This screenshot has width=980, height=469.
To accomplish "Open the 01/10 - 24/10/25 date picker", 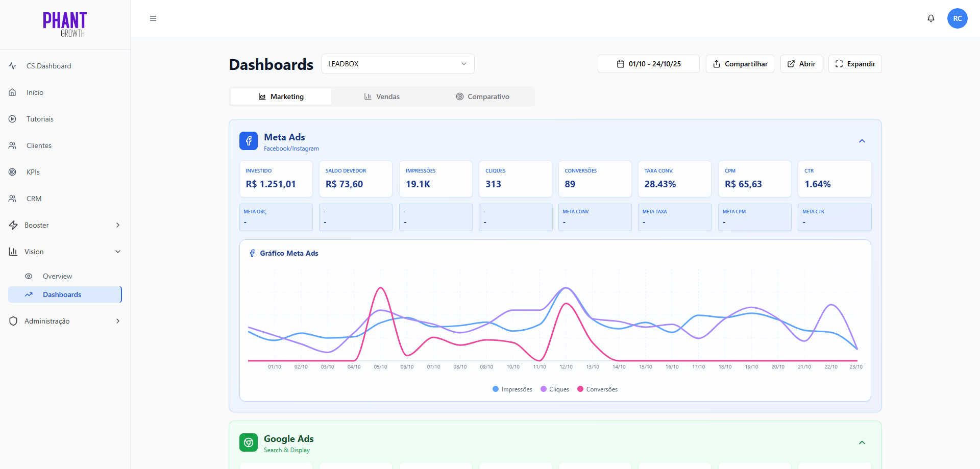I will click(648, 64).
